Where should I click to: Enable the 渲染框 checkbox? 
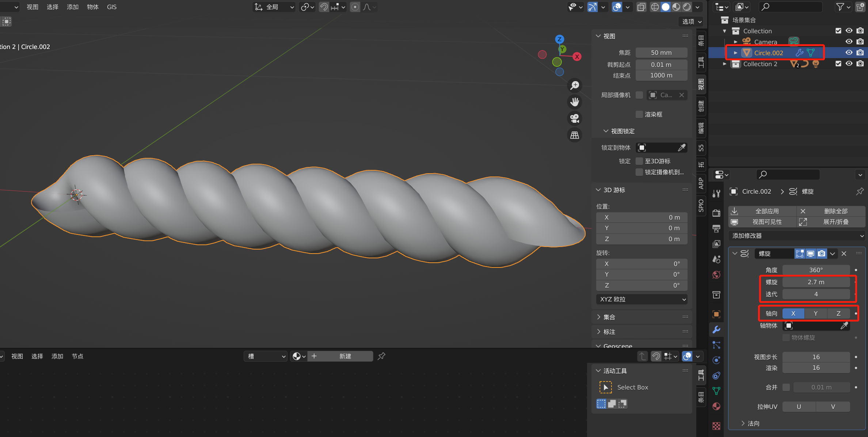[x=639, y=114]
